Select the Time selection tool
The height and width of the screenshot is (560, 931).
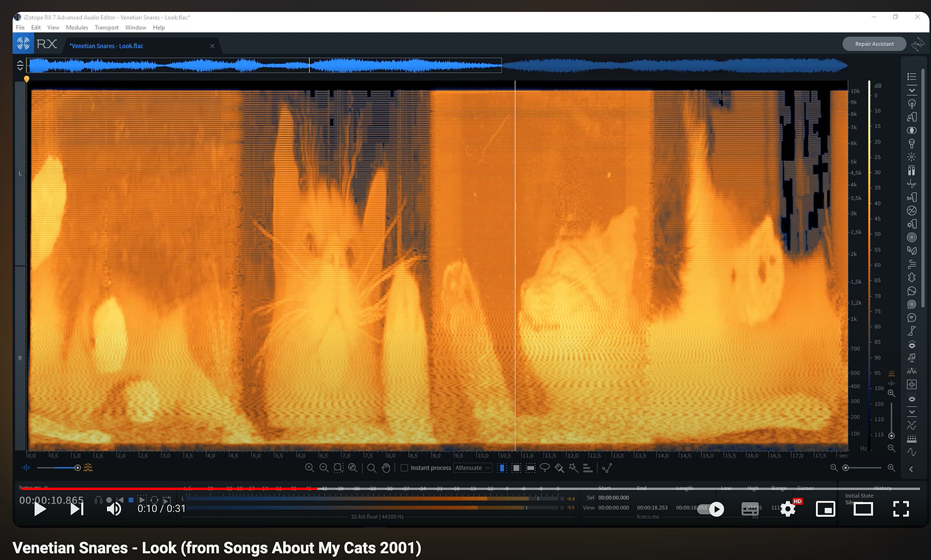point(501,468)
